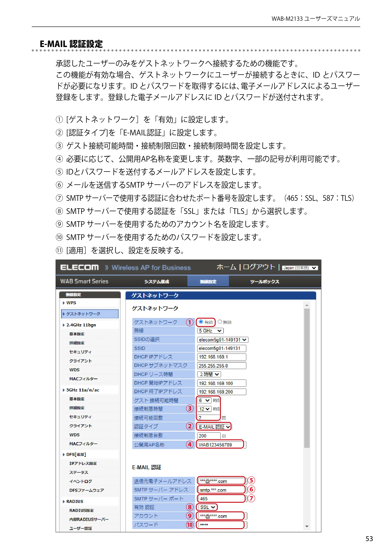Open the SSIDの選択 dropdown
The width and height of the screenshot is (392, 556).
[223, 340]
